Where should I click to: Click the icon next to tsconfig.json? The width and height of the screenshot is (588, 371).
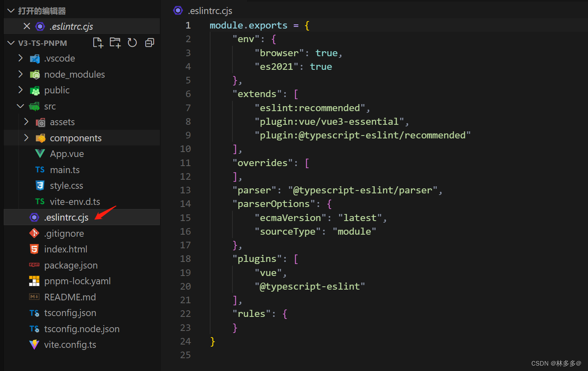pyautogui.click(x=34, y=313)
